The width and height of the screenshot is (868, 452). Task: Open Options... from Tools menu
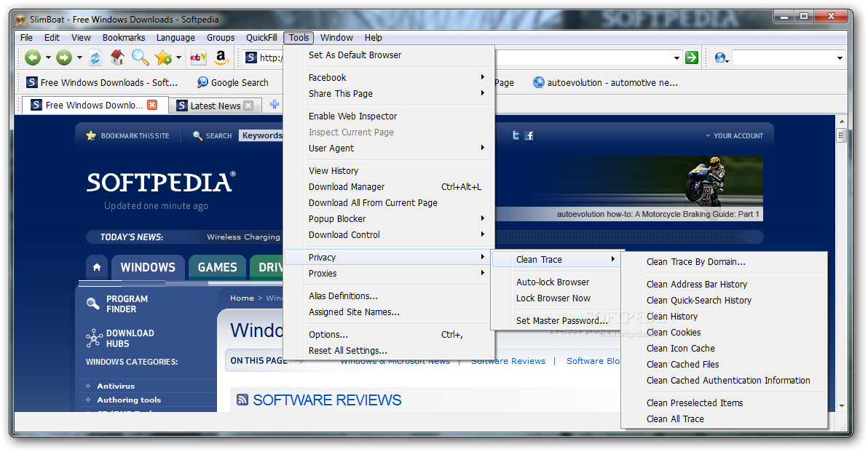click(x=389, y=335)
